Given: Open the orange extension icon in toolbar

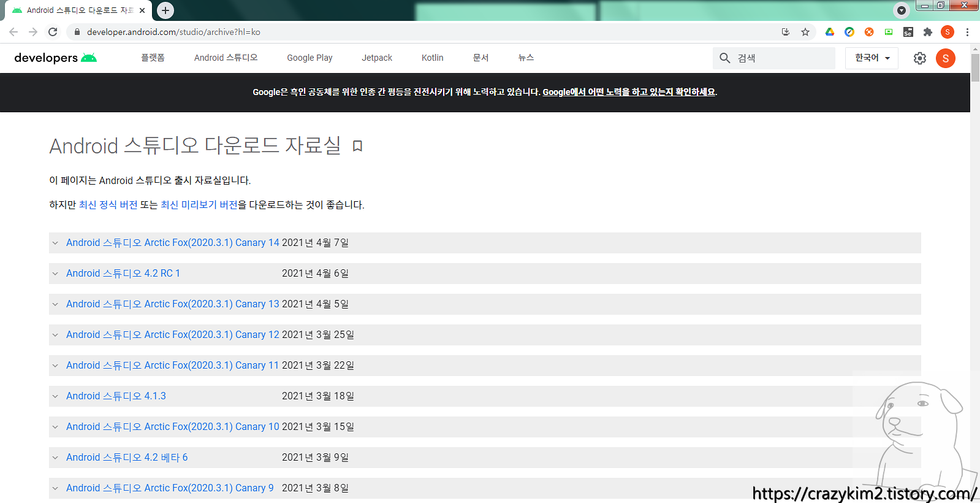Looking at the screenshot, I should (x=869, y=32).
